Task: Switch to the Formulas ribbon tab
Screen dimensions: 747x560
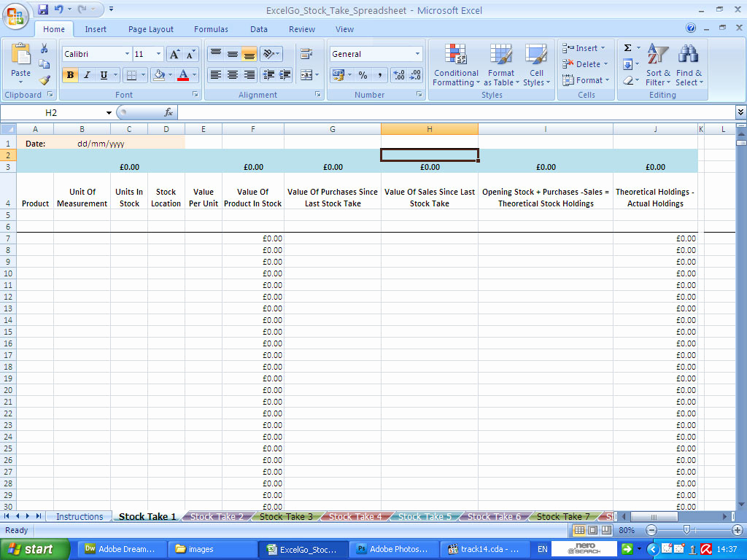Action: click(211, 29)
